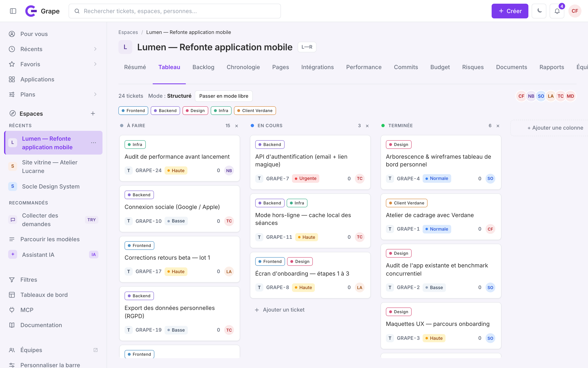Open the CF user avatar menu

pos(575,11)
